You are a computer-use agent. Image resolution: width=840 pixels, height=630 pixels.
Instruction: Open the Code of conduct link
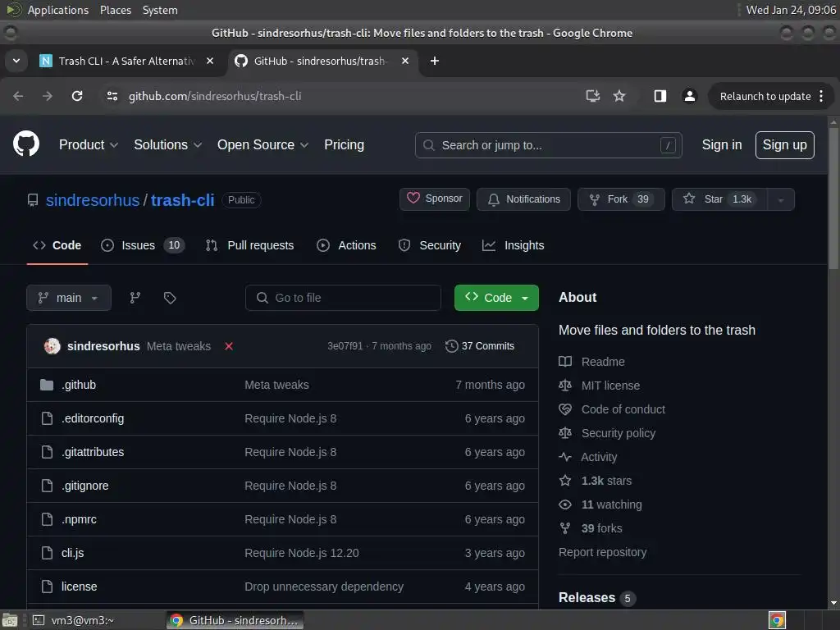click(612, 409)
